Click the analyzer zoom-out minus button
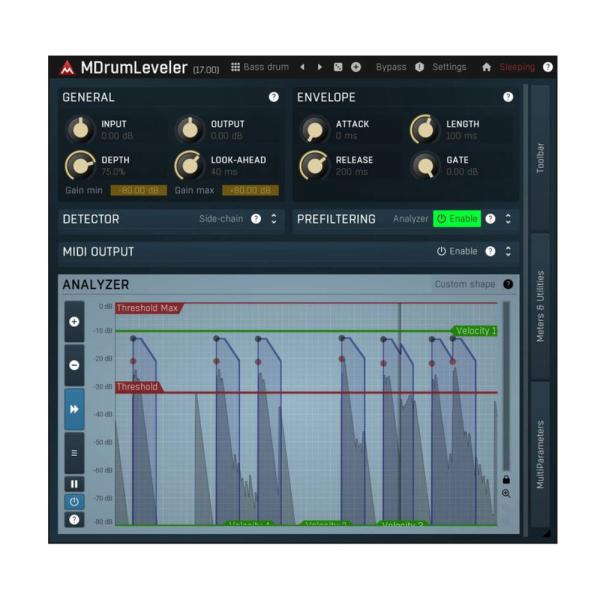This screenshot has width=600, height=600. (x=74, y=365)
